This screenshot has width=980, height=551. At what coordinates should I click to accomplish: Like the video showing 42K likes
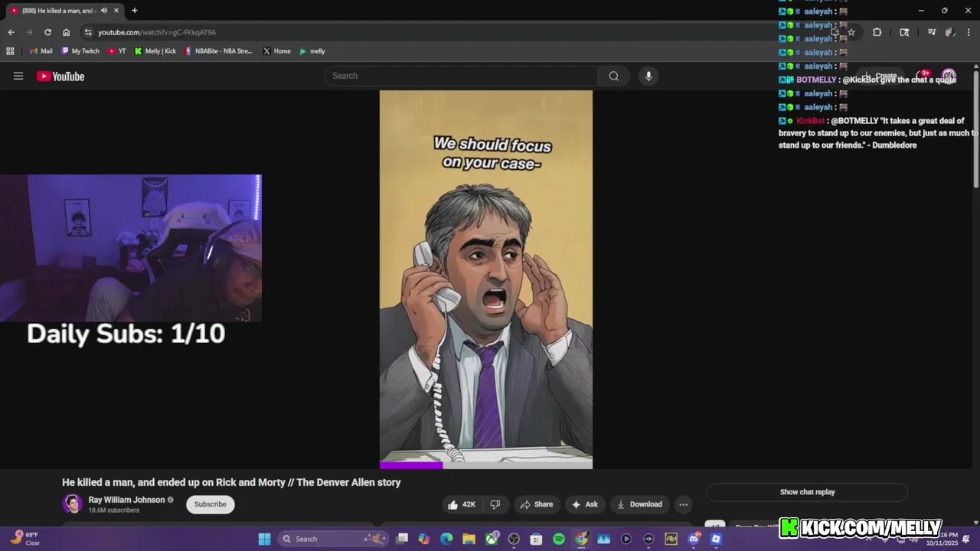(x=462, y=504)
